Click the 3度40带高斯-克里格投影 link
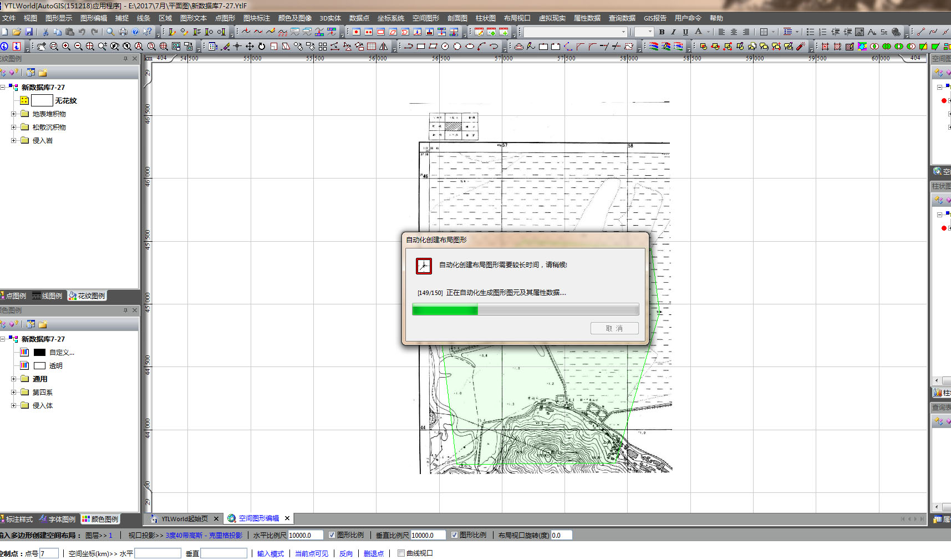The width and height of the screenshot is (951, 560). click(204, 535)
